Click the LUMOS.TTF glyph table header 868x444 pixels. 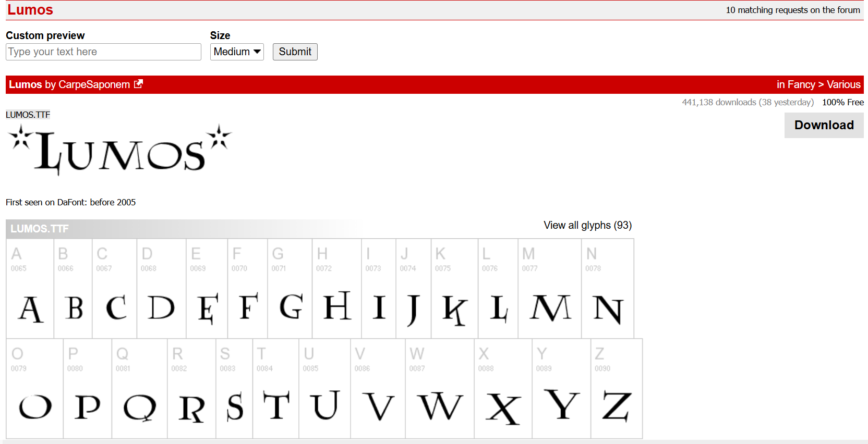(x=40, y=229)
